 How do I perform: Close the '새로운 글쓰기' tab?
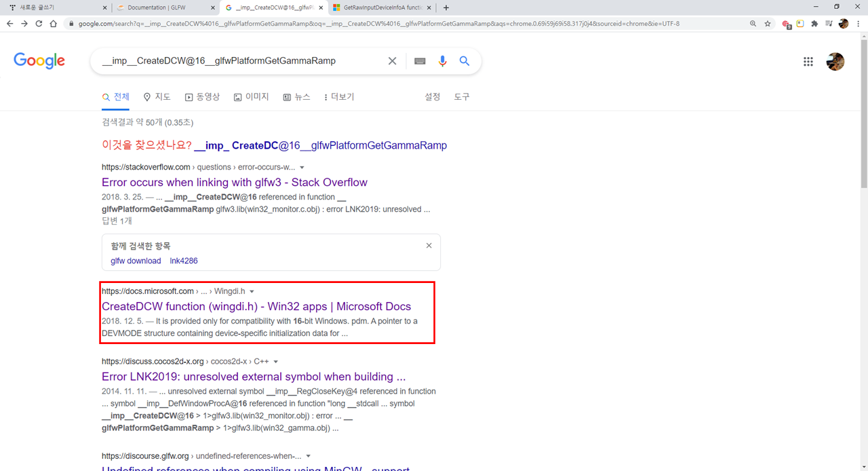104,7
